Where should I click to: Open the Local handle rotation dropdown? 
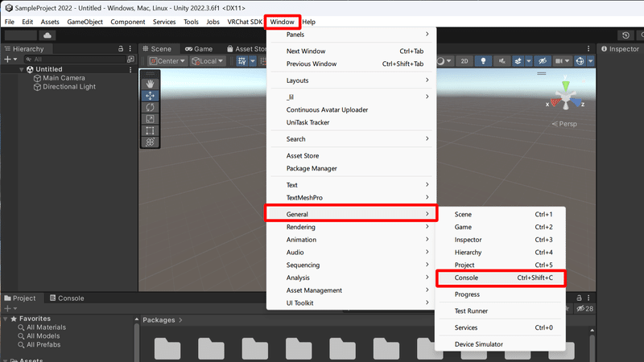(208, 61)
